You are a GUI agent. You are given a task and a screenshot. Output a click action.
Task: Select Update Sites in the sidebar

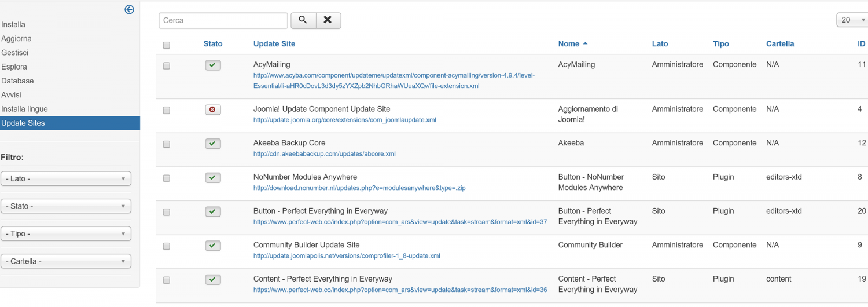pyautogui.click(x=69, y=123)
